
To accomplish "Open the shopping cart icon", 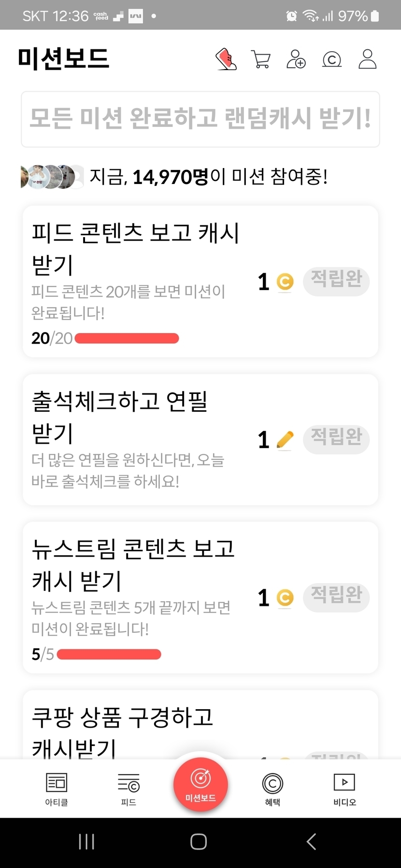I will [261, 59].
